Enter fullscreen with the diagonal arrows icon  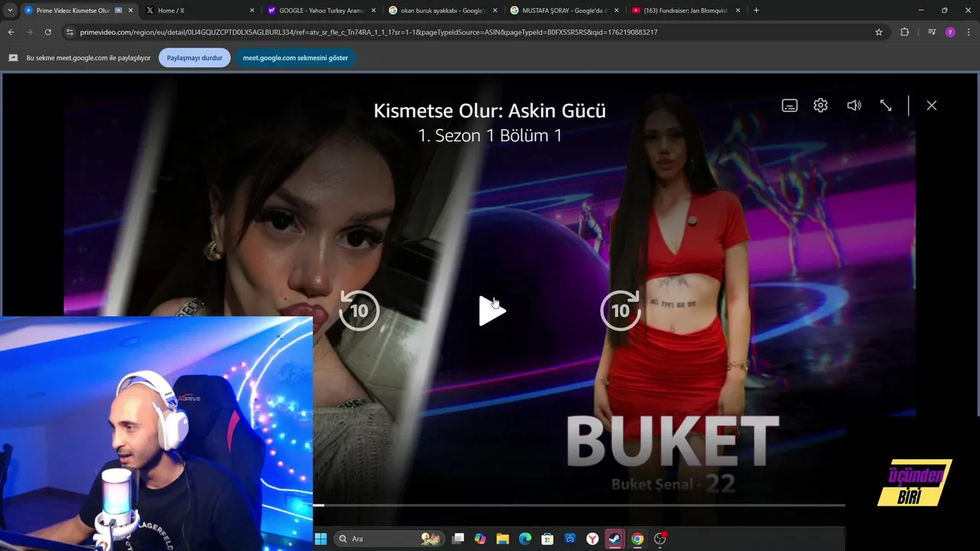point(886,106)
